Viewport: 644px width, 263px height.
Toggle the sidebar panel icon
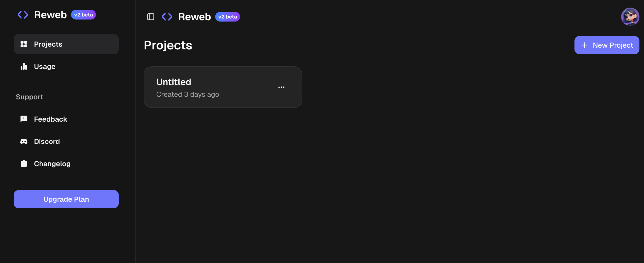[x=151, y=17]
